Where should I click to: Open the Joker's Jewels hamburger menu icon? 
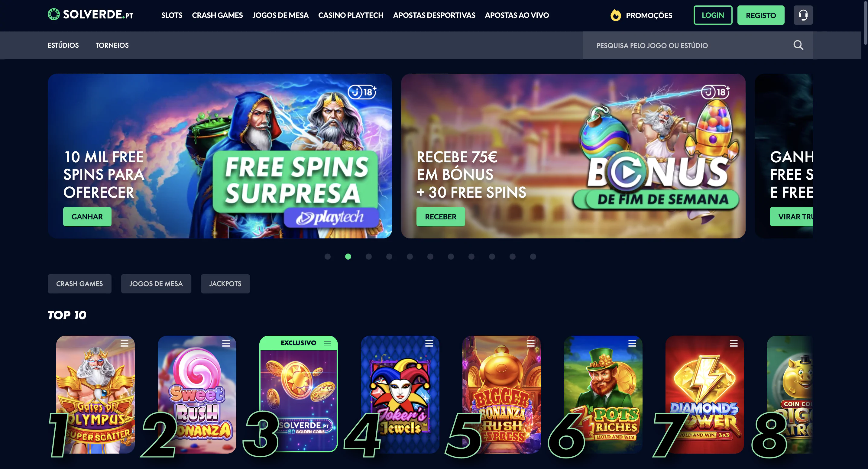[x=429, y=343]
